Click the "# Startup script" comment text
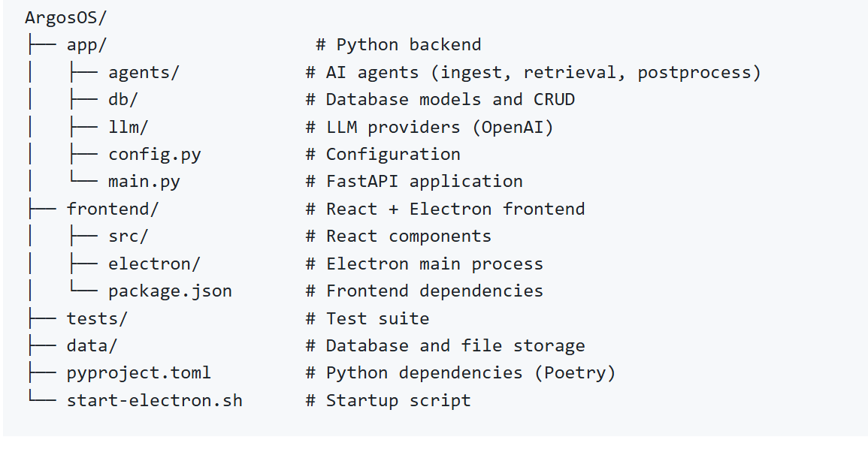Viewport: 868px width, 455px height. 388,400
